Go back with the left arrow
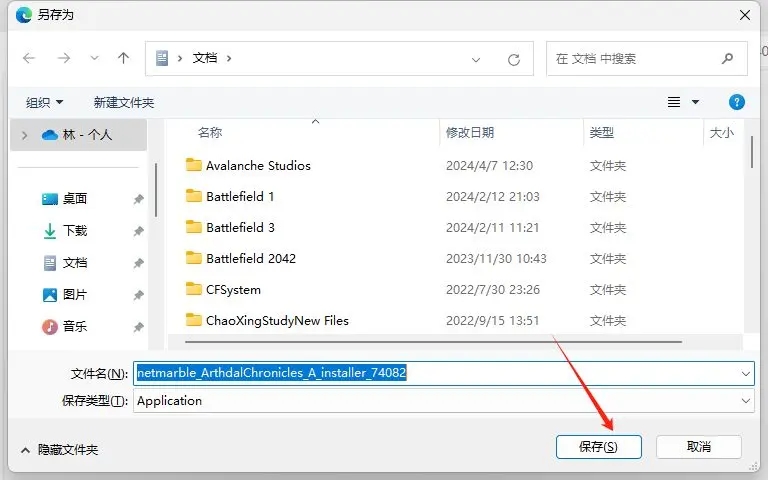This screenshot has width=768, height=480. 29,59
